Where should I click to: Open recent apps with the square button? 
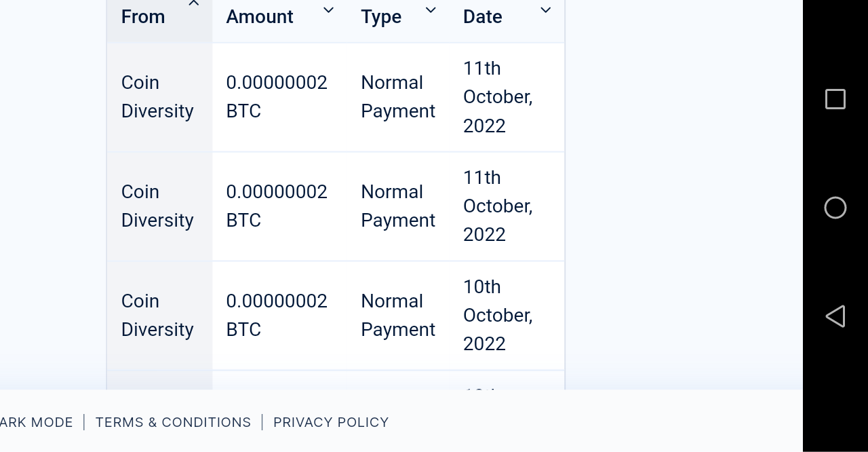click(x=835, y=99)
